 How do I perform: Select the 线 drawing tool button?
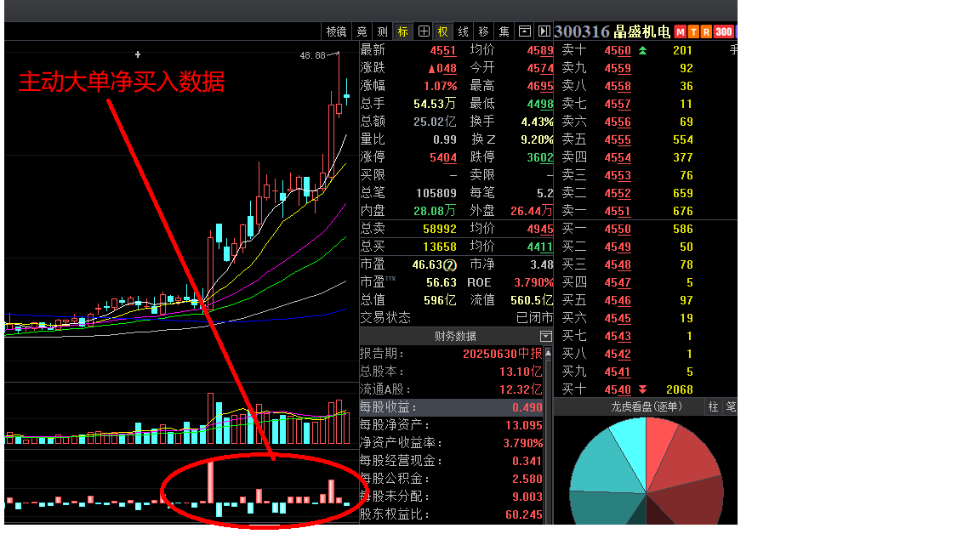(463, 31)
